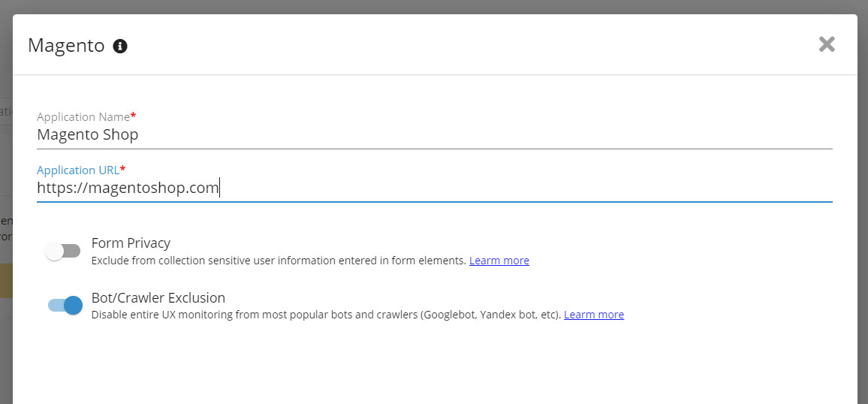Click the Form Privacy description sentence
This screenshot has height=404, width=868.
278,261
